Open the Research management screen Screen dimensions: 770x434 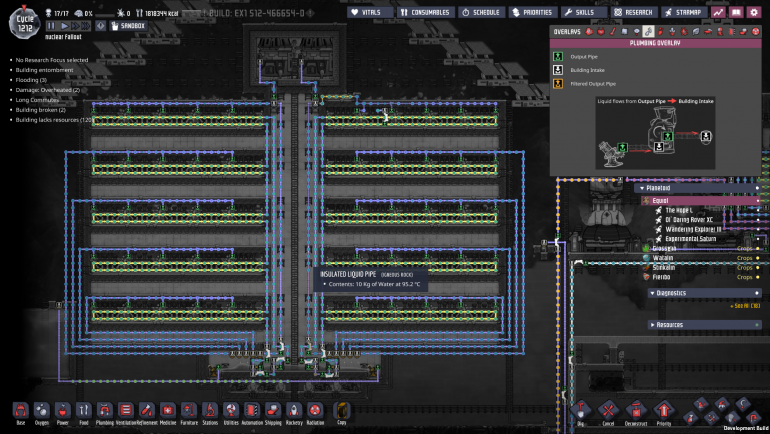[x=633, y=12]
